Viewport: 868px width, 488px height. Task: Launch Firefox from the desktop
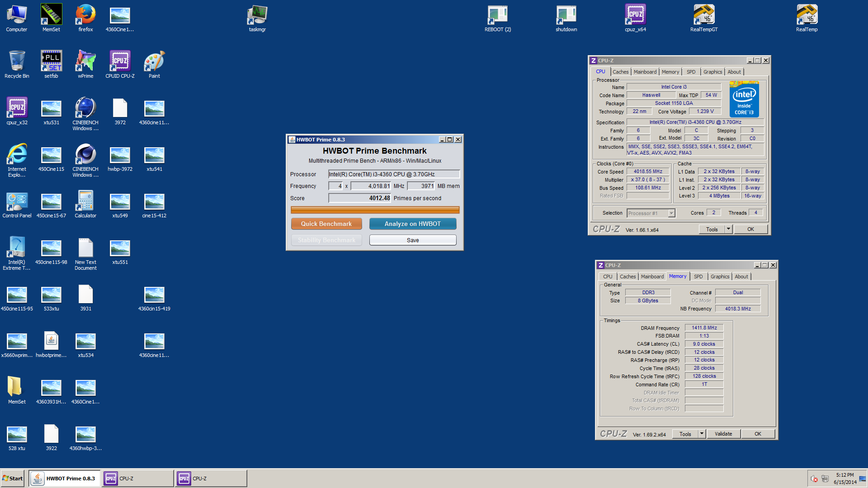click(x=85, y=18)
